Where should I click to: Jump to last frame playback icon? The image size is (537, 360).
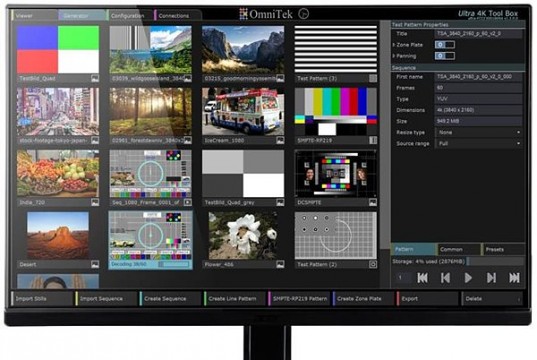tap(514, 278)
